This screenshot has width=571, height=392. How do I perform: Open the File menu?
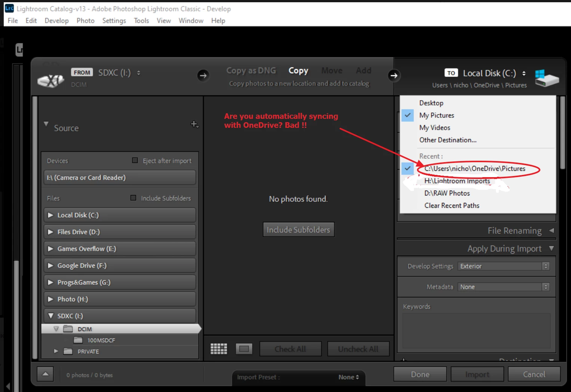13,21
